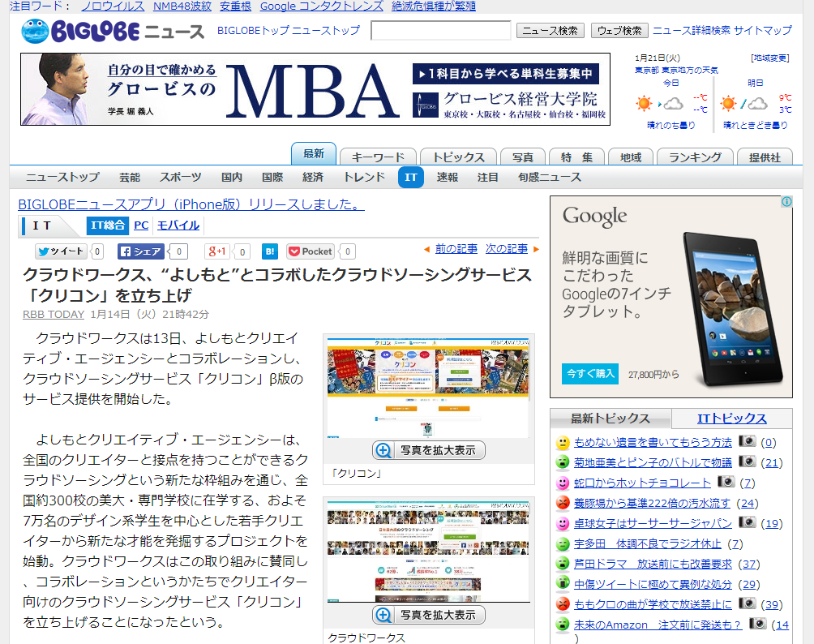Viewport: 814px width, 644px height.
Task: Click the ニュース検索 button
Action: click(x=551, y=31)
